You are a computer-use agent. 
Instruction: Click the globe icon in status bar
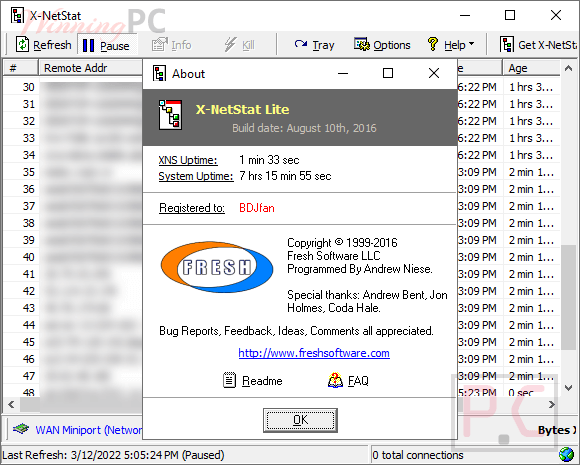point(567,455)
